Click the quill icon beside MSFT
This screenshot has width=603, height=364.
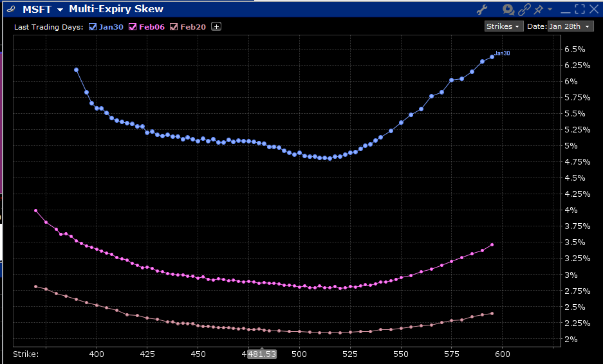pyautogui.click(x=11, y=9)
